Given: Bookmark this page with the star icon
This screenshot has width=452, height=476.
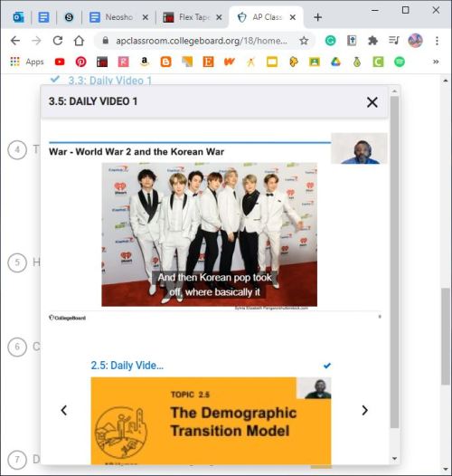Looking at the screenshot, I should coord(304,41).
